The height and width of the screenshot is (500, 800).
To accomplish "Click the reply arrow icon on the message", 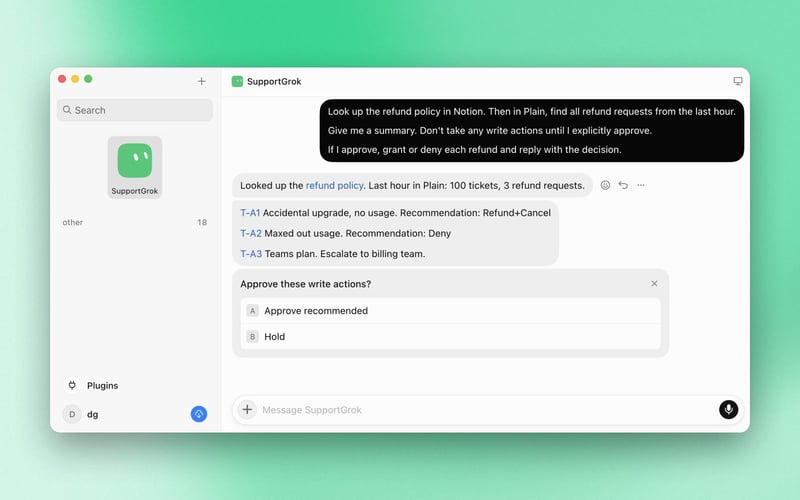I will tap(623, 185).
